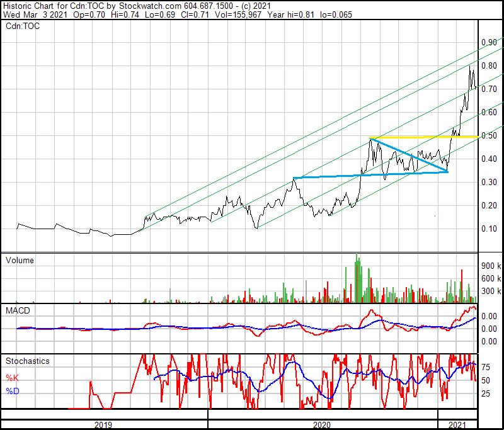The image size is (504, 430).
Task: Click the 'Hi=0.74' high price text
Action: pyautogui.click(x=125, y=14)
